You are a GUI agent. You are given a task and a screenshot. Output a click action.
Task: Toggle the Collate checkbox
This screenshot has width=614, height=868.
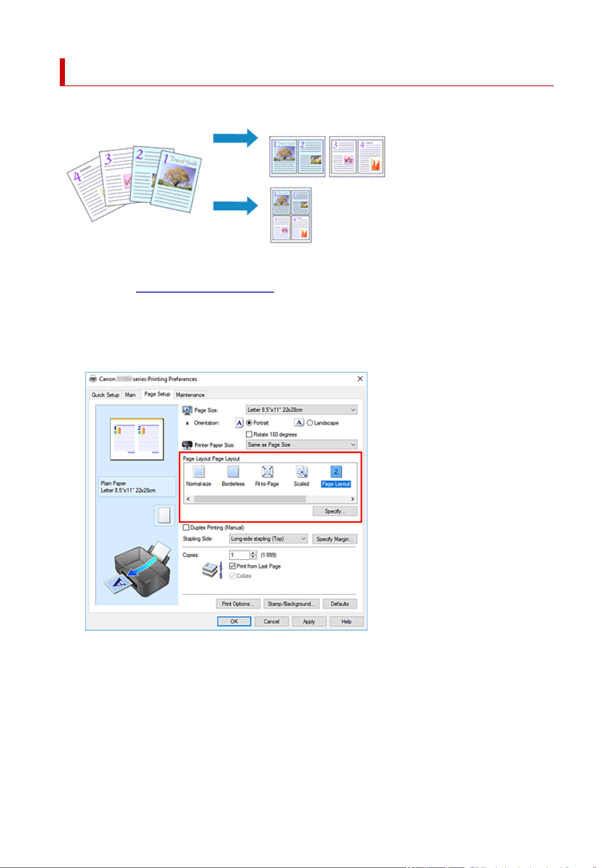pyautogui.click(x=232, y=576)
